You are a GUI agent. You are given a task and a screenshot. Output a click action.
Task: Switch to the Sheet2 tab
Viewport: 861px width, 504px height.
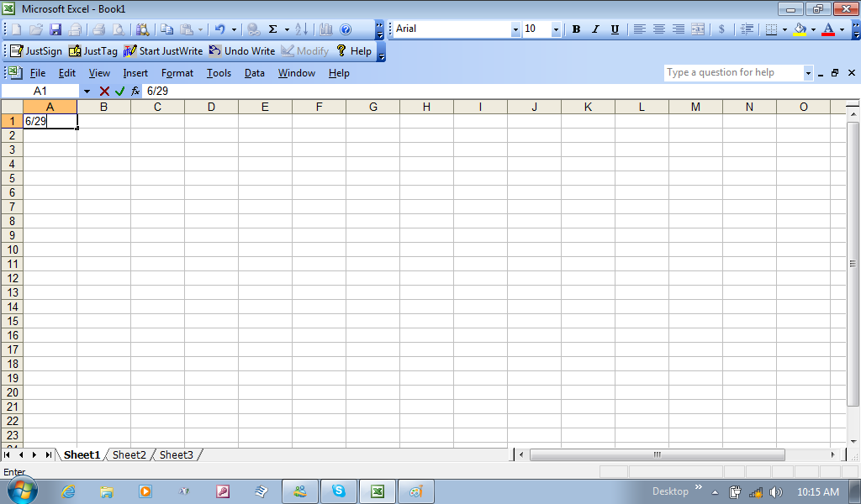(129, 455)
